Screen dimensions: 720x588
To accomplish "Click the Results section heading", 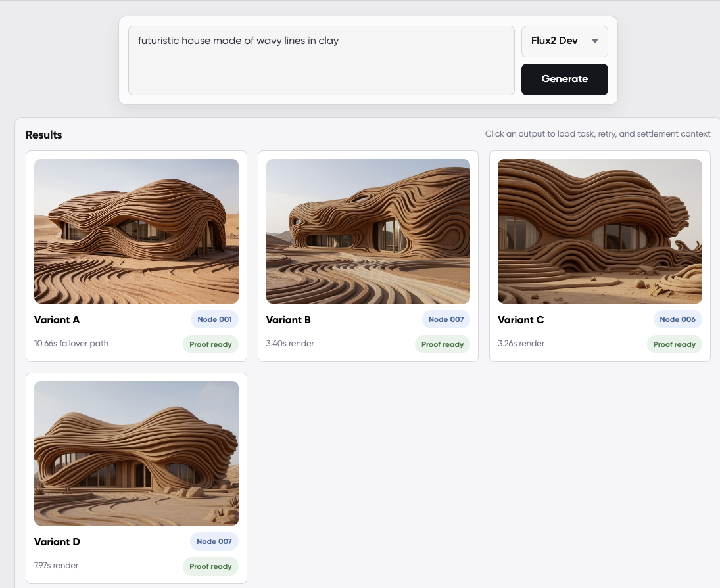I will [x=43, y=135].
